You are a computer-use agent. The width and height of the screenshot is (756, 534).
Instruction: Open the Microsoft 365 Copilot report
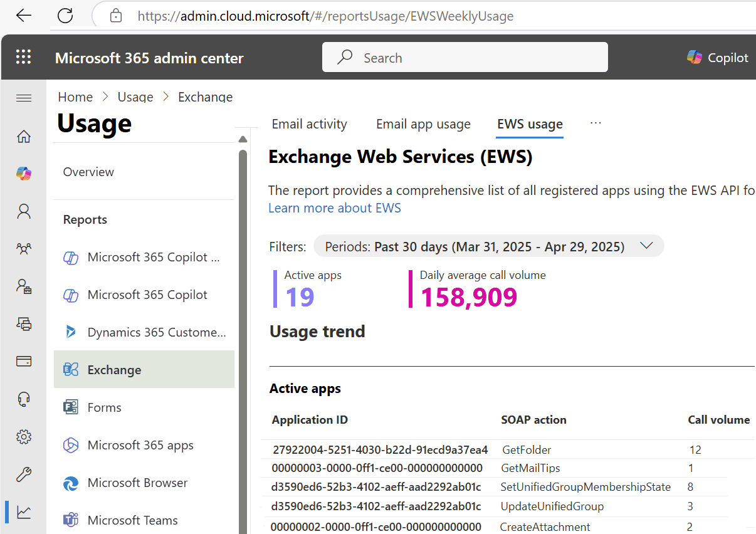point(144,295)
